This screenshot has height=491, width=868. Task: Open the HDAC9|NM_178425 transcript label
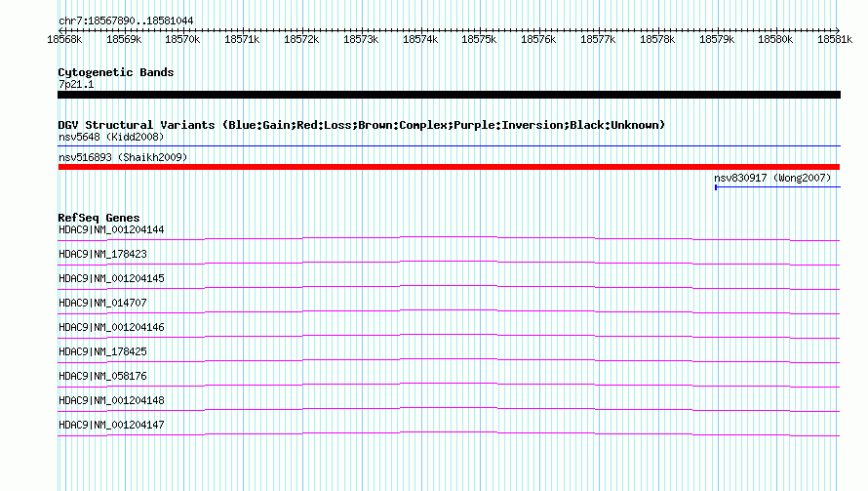click(103, 351)
